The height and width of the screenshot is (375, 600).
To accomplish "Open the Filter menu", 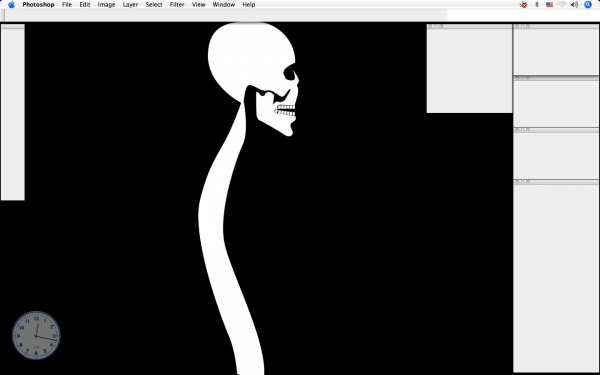I will 177,5.
